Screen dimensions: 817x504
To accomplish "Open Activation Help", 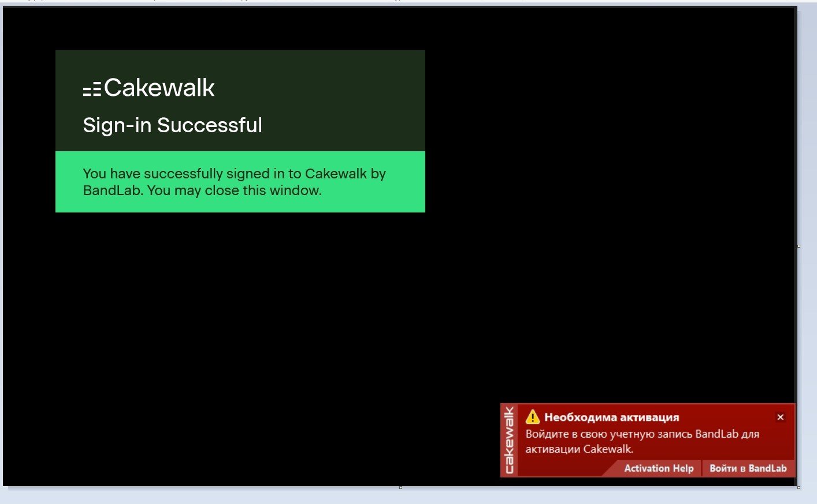I will (659, 468).
